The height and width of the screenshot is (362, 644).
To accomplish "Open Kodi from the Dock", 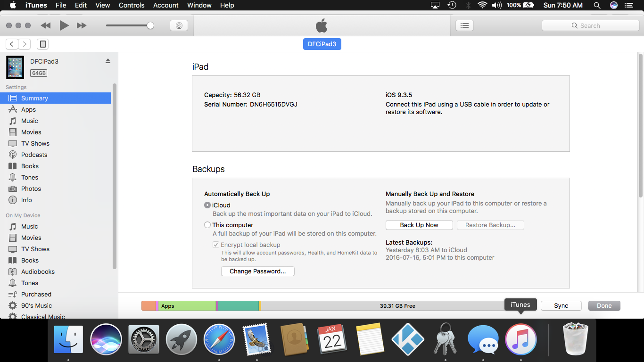I will coord(408,339).
